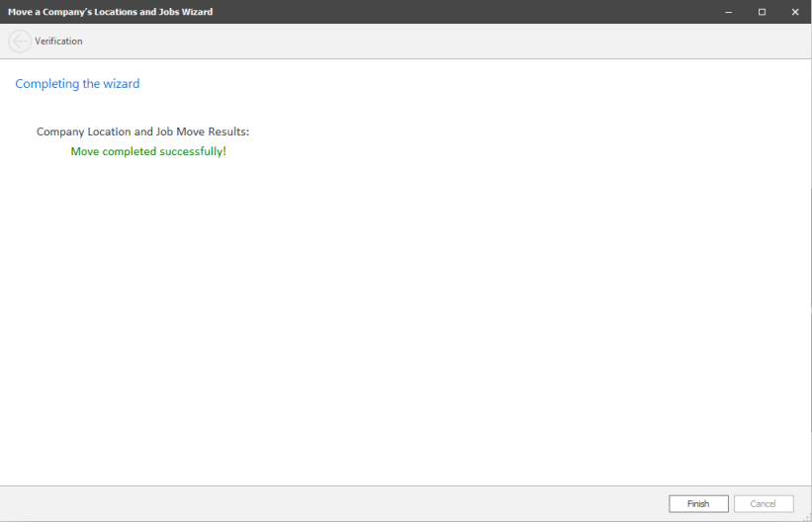Click the back arrow icon beside Verification

(19, 42)
